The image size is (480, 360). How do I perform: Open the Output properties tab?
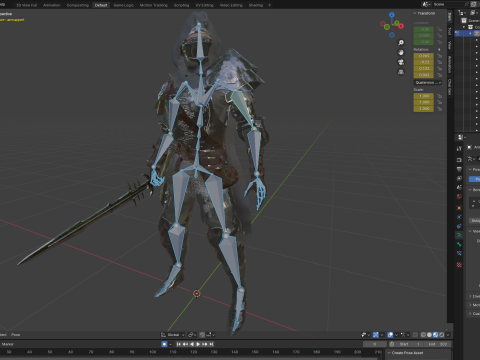(x=459, y=169)
